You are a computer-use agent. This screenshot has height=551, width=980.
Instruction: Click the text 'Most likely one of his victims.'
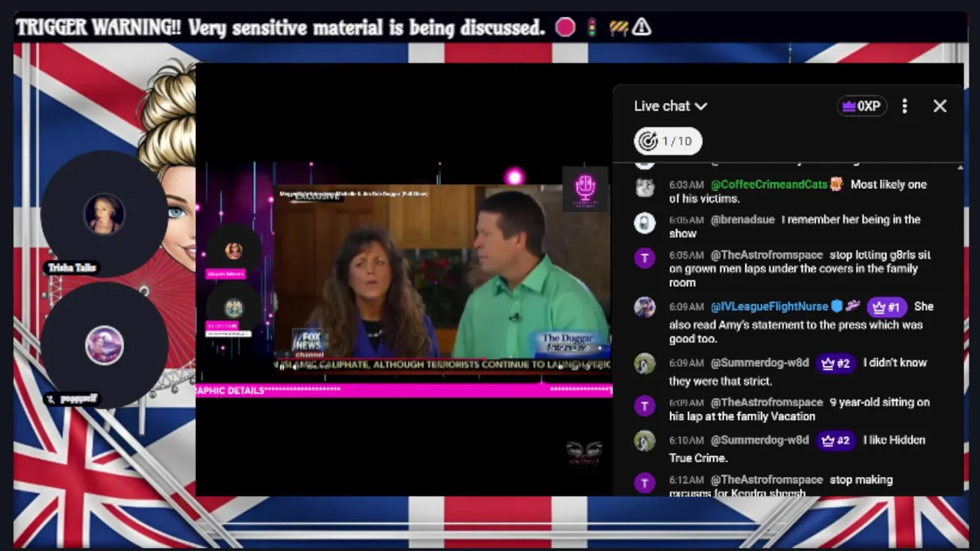coord(798,191)
